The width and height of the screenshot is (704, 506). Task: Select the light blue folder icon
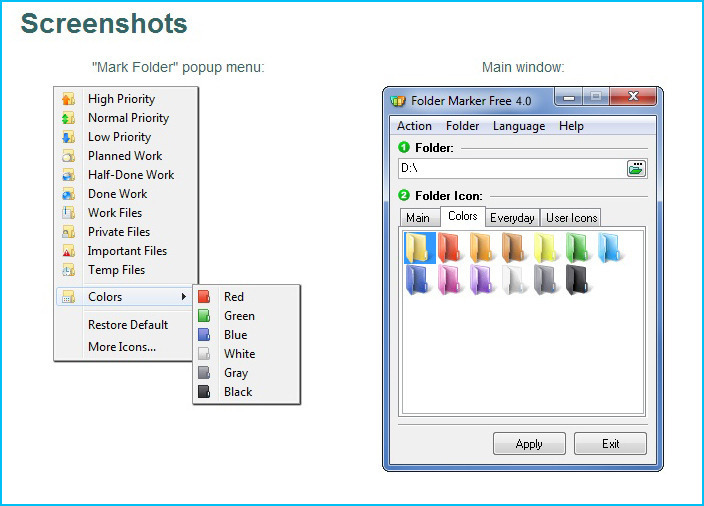pyautogui.click(x=611, y=248)
